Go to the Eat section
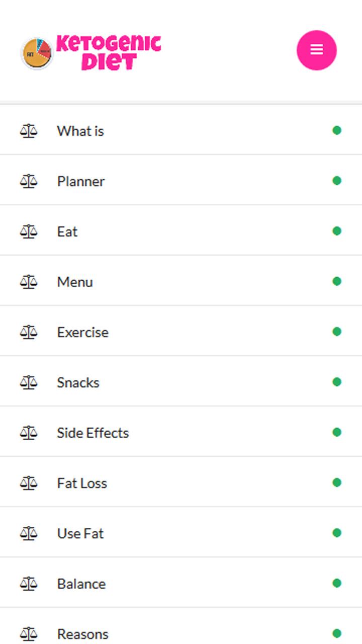 pyautogui.click(x=181, y=231)
